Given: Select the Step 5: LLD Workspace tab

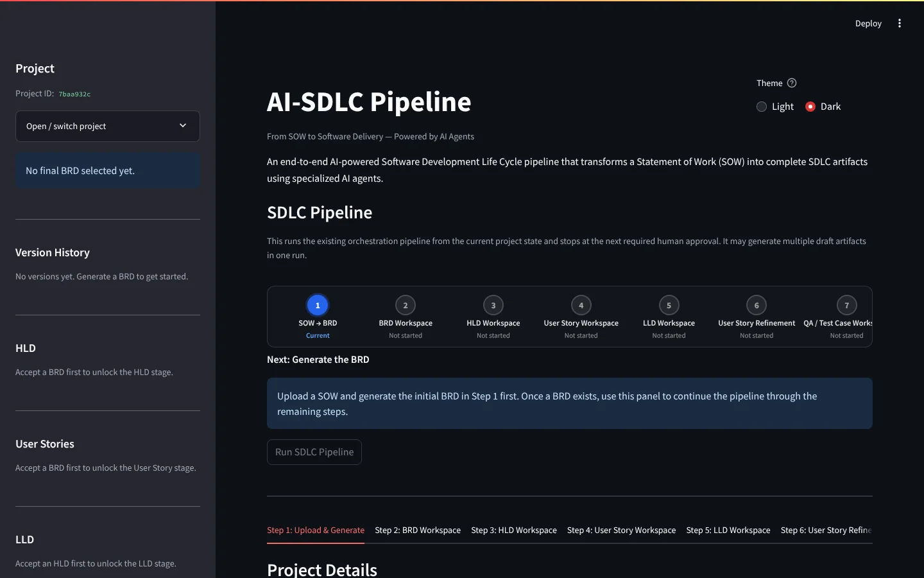Looking at the screenshot, I should tap(728, 530).
